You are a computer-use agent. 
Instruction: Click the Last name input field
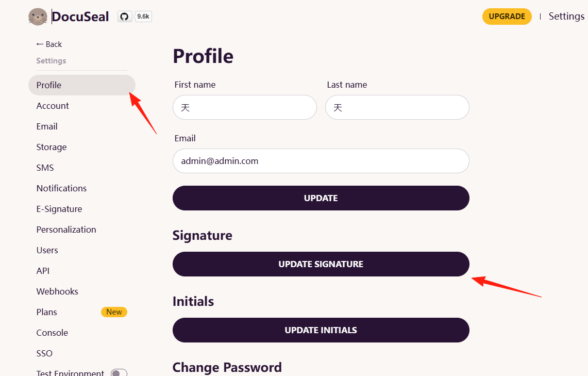[x=397, y=107]
